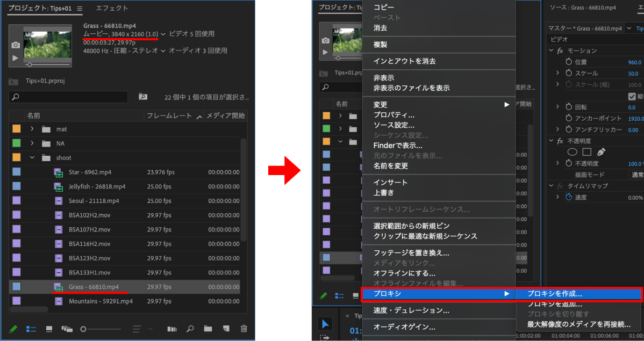Open video usage dropdown next to ビデオ 5 回使用
644x341 pixels.
tap(163, 34)
